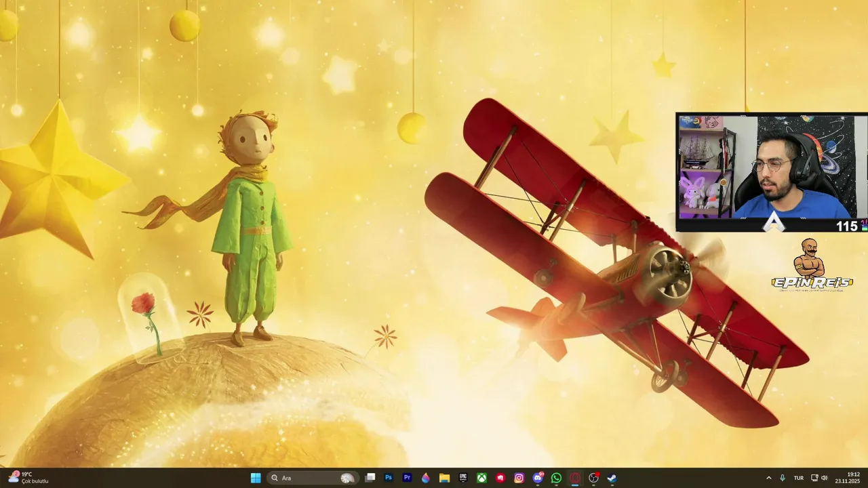This screenshot has width=868, height=488.
Task: Click the Epin Reis logo
Action: point(812,265)
